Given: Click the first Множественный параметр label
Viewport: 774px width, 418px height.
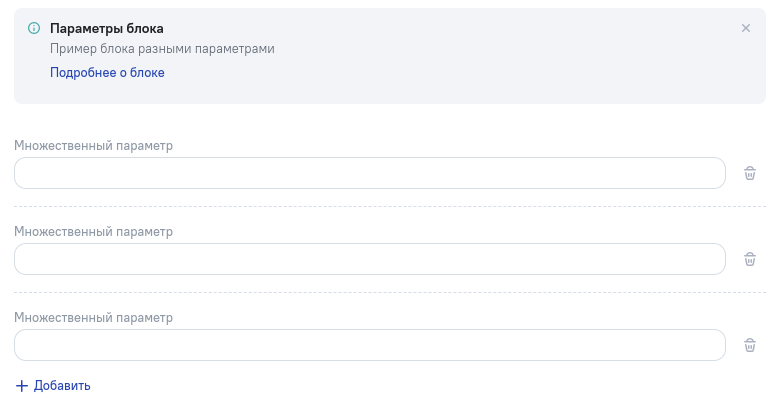Looking at the screenshot, I should pyautogui.click(x=93, y=146).
